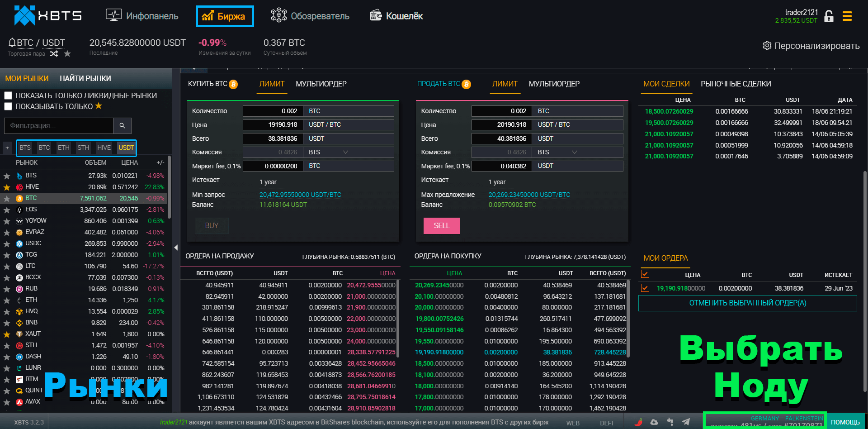
Task: Click the filter search magnifier button
Action: [x=122, y=126]
